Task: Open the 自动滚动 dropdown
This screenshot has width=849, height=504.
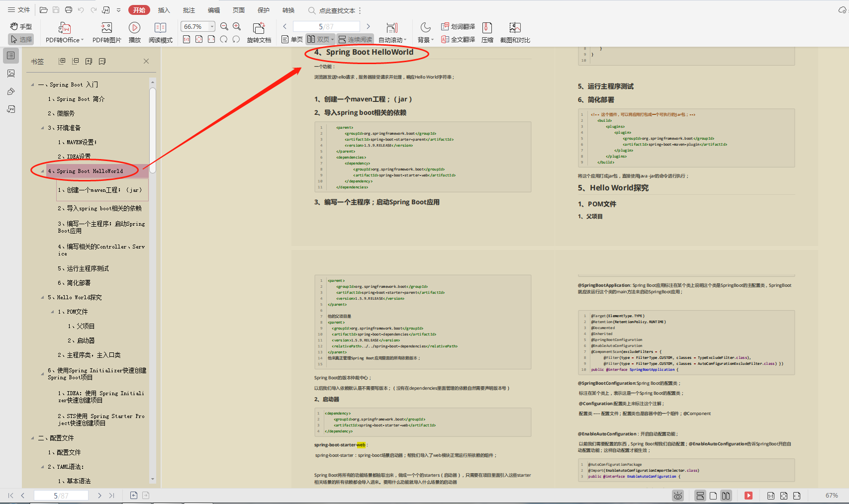Action: click(405, 40)
